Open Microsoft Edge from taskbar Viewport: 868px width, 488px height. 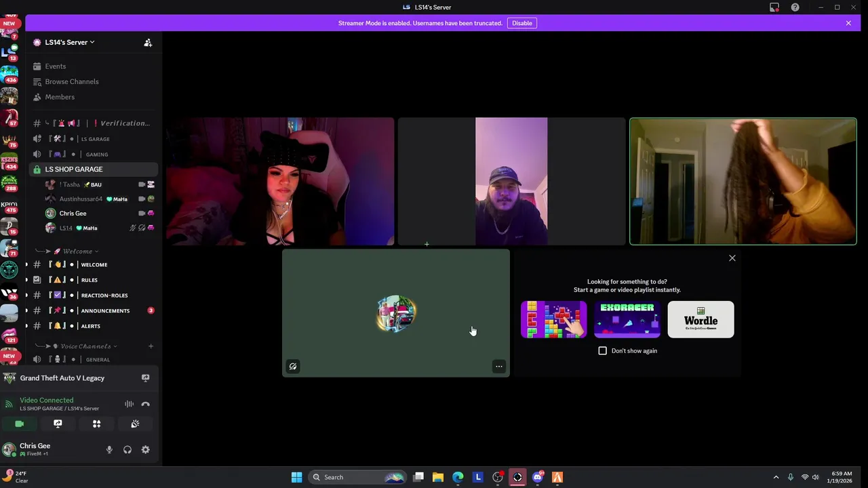click(x=458, y=477)
